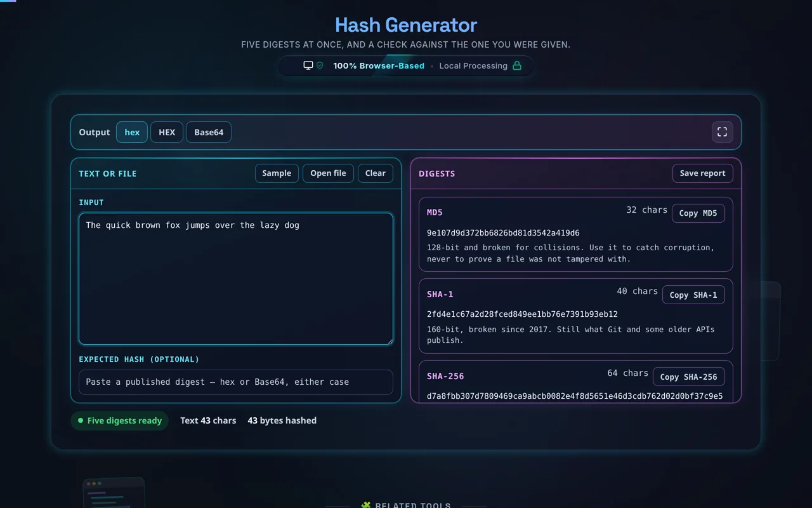Click the green lock icon beside Local Processing

[x=517, y=65]
